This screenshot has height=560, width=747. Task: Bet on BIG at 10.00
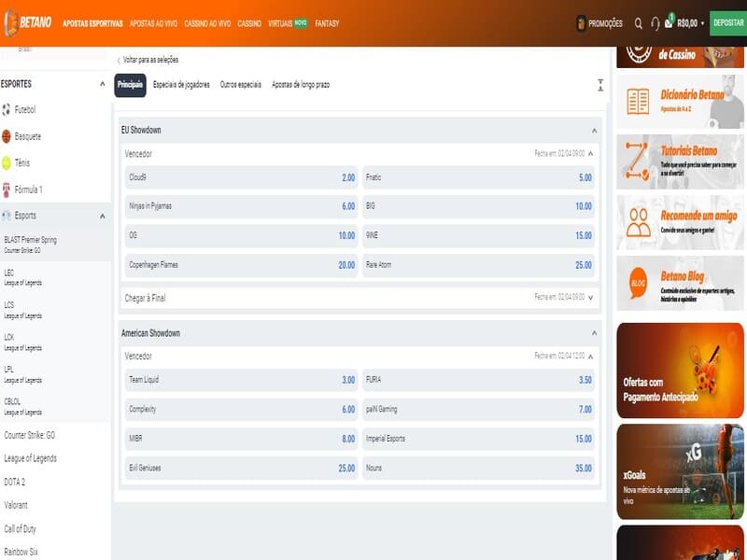478,206
